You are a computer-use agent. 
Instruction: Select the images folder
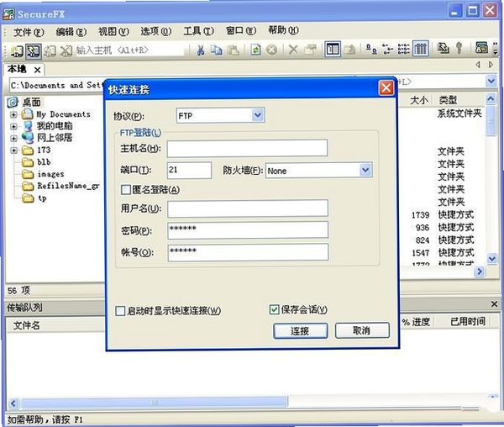(x=50, y=174)
